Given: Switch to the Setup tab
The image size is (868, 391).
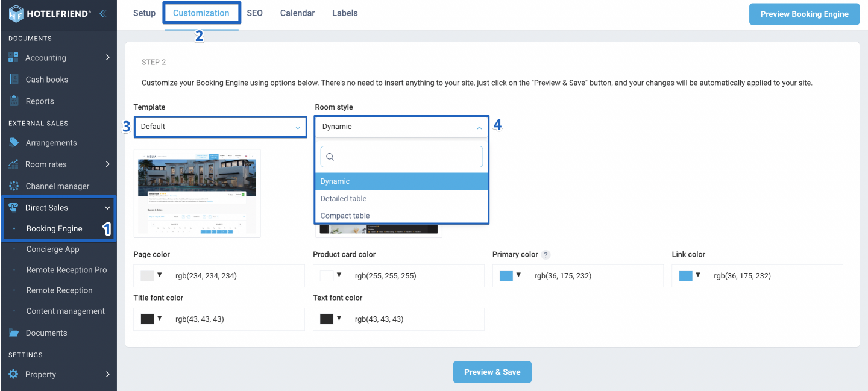Looking at the screenshot, I should (x=144, y=13).
